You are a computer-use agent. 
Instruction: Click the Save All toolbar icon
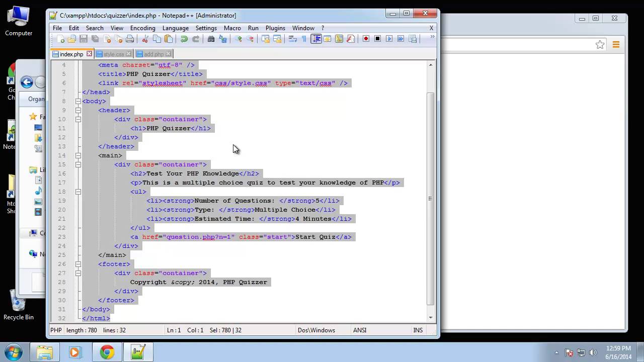point(95,39)
